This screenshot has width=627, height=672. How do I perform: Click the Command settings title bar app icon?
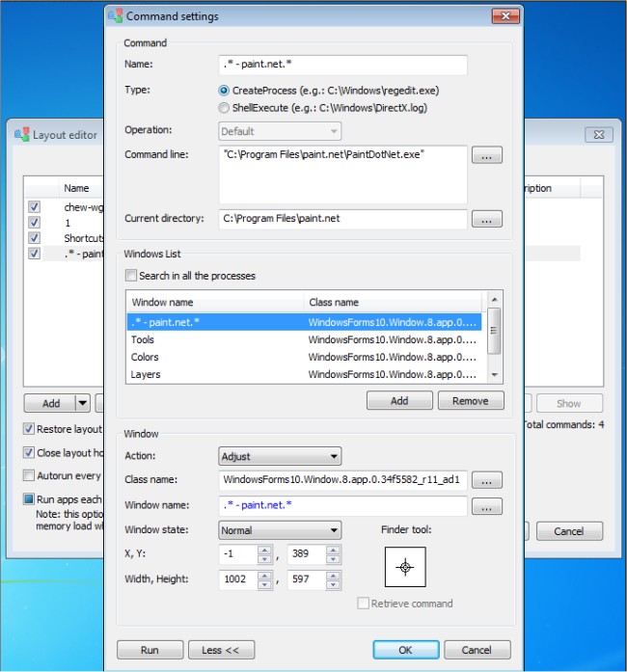click(x=115, y=15)
